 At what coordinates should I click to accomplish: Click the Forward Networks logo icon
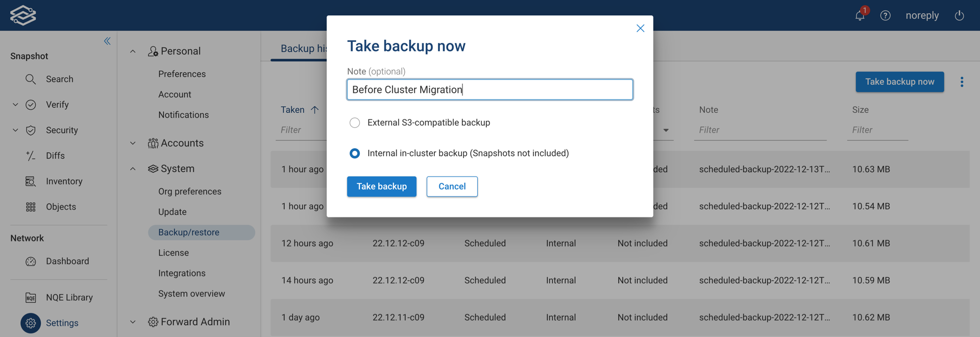click(x=23, y=15)
